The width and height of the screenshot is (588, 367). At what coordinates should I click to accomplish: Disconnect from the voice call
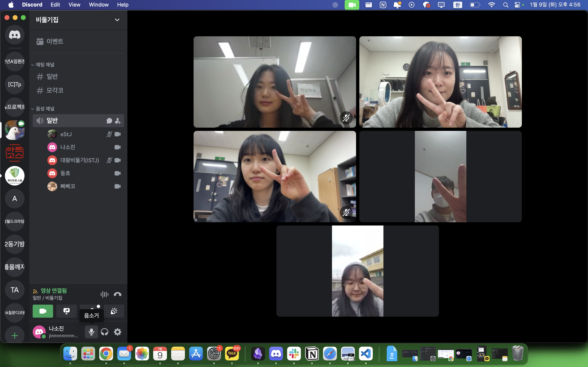[x=117, y=294]
